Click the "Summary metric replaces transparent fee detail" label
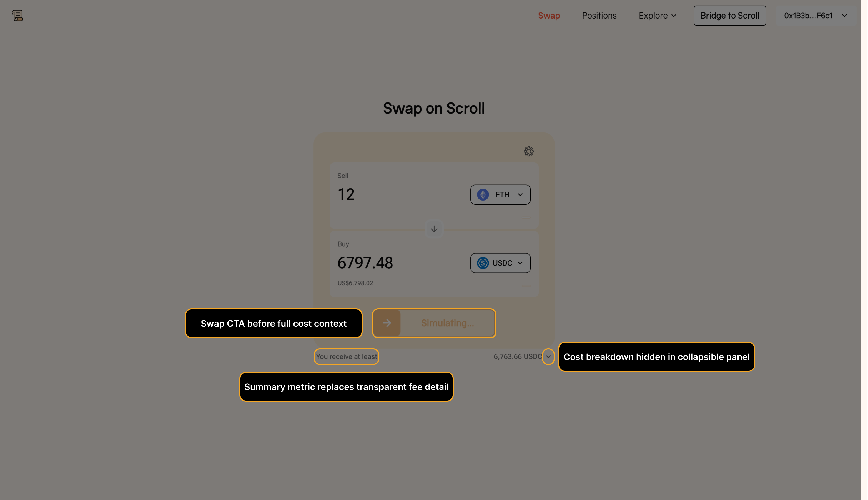868x500 pixels. pyautogui.click(x=346, y=387)
